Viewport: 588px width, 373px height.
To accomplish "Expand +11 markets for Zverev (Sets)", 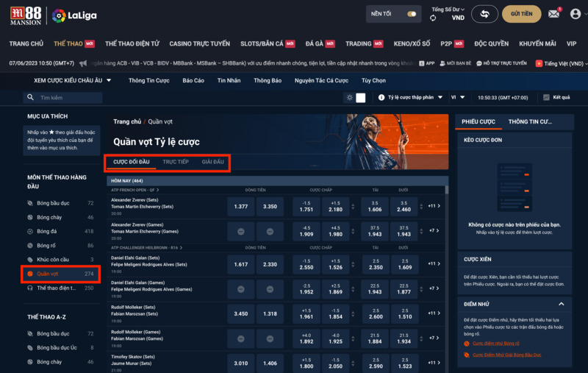I will 434,206.
